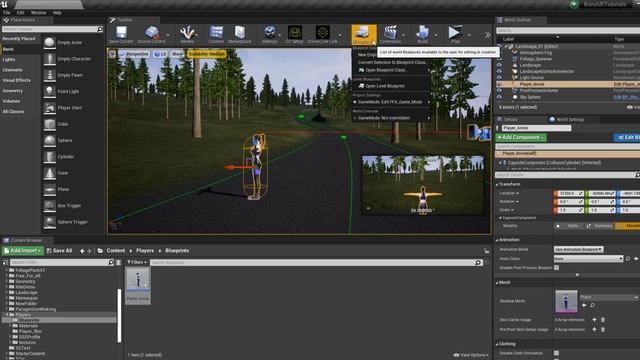Click Save All in Content Browser
Image resolution: width=640 pixels, height=360 pixels.
pyautogui.click(x=60, y=251)
